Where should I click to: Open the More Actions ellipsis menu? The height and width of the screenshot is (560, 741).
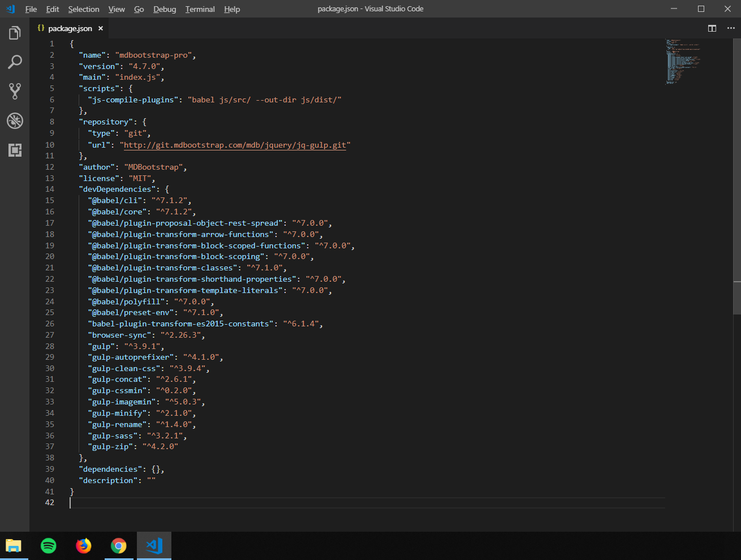[731, 28]
